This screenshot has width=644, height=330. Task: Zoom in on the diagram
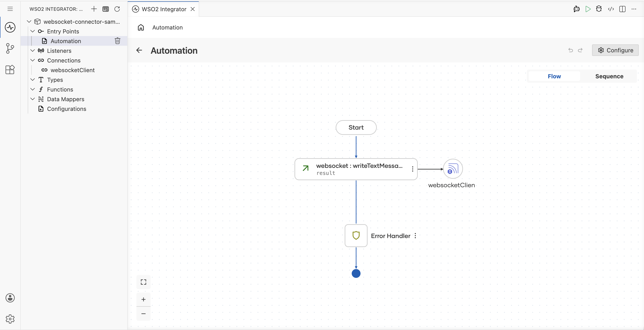coord(144,299)
